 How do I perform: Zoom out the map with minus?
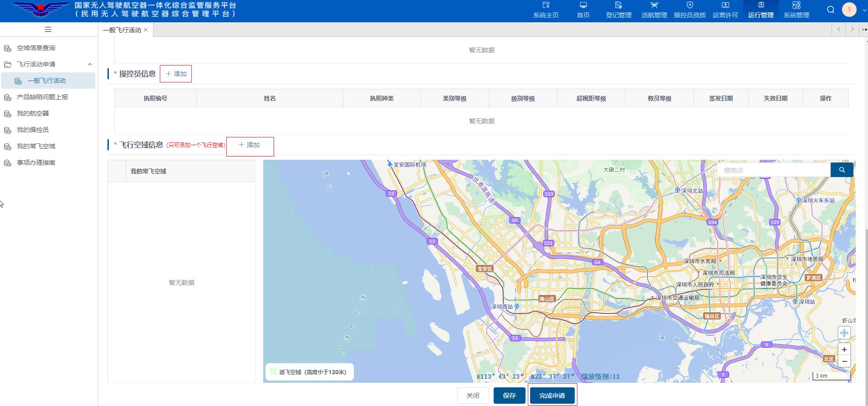(844, 361)
